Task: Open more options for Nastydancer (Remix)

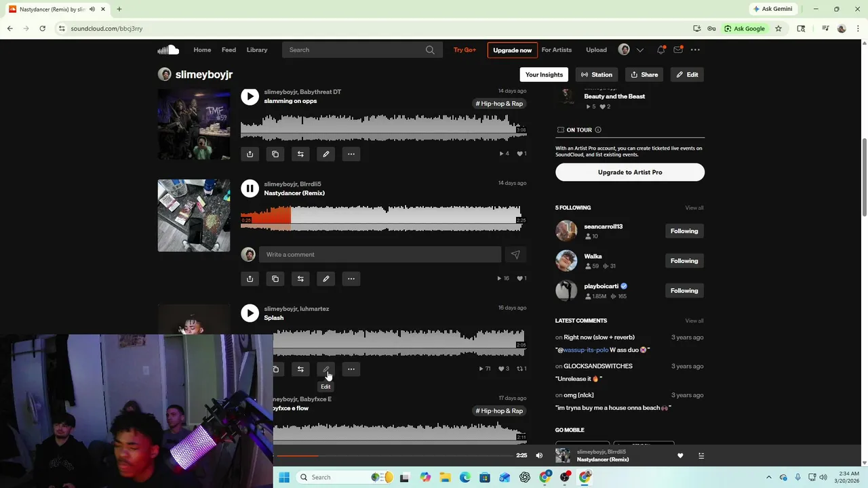Action: pyautogui.click(x=351, y=279)
